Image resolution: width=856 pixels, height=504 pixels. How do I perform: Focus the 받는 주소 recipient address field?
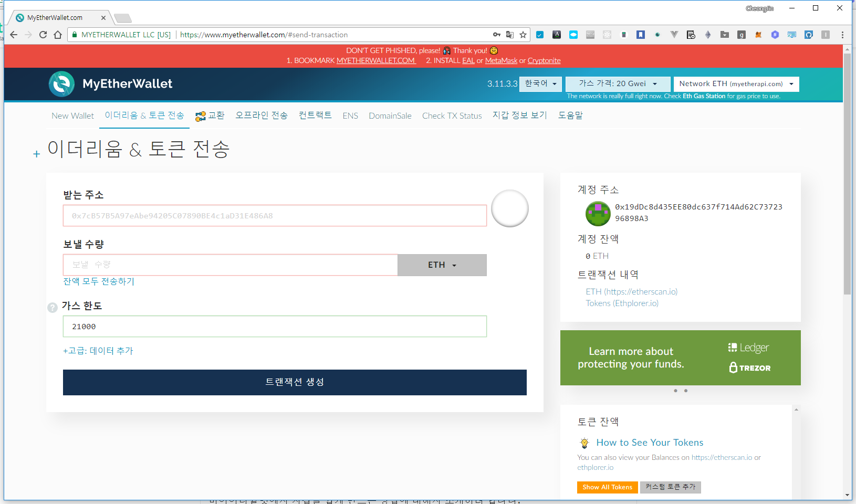(275, 216)
